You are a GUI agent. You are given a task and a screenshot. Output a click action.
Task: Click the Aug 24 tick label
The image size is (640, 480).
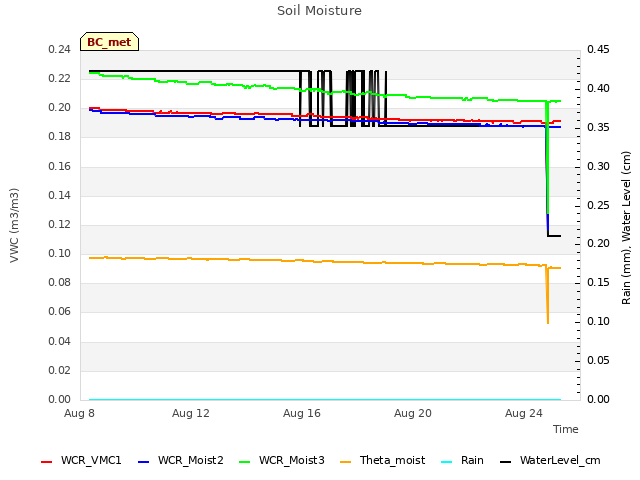coord(524,413)
